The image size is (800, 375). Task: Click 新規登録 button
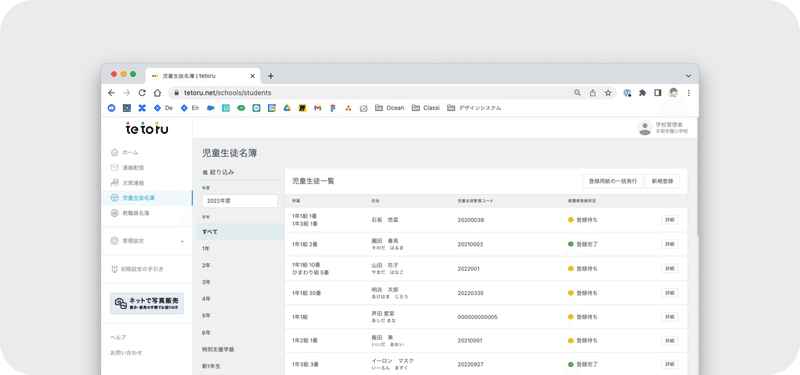coord(662,181)
